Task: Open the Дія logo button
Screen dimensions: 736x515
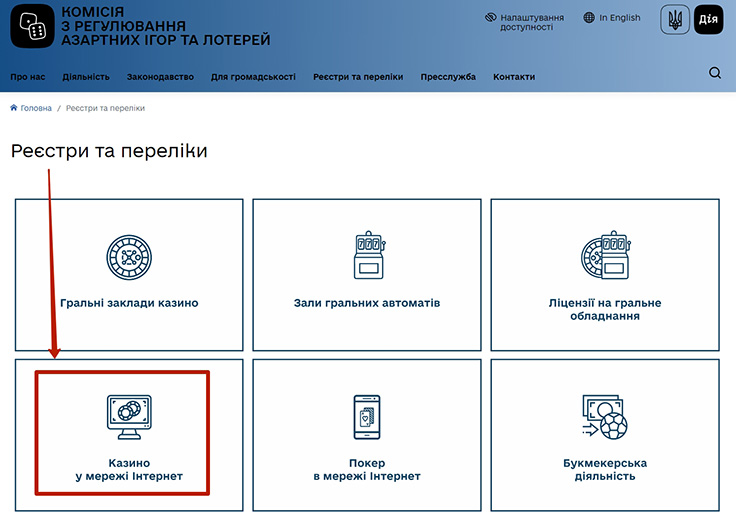Action: tap(708, 20)
